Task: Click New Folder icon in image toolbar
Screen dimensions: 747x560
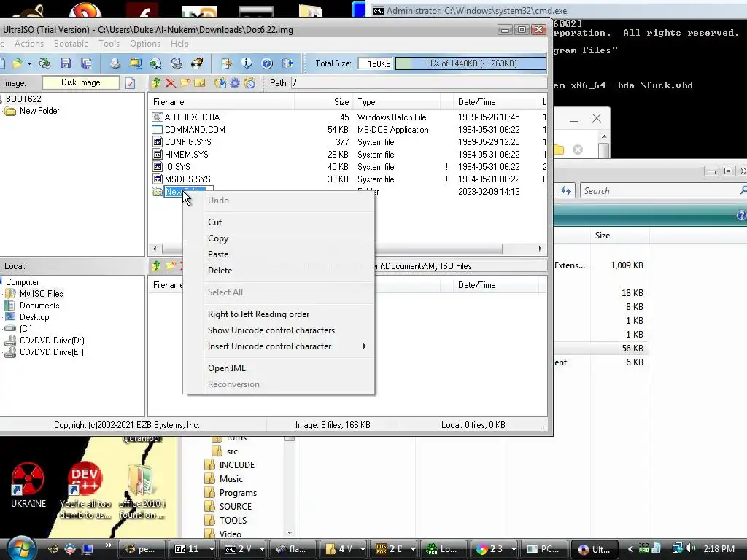Action: pos(185,83)
